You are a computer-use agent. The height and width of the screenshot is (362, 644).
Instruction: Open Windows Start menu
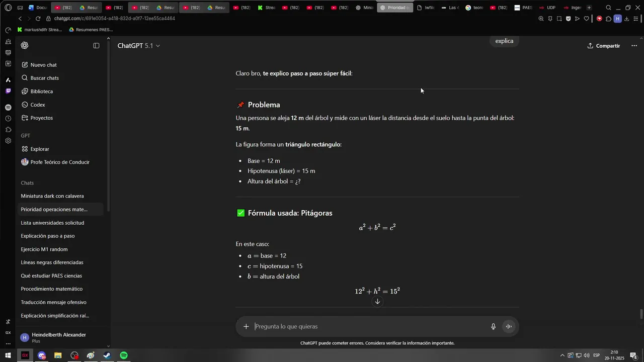[8, 355]
